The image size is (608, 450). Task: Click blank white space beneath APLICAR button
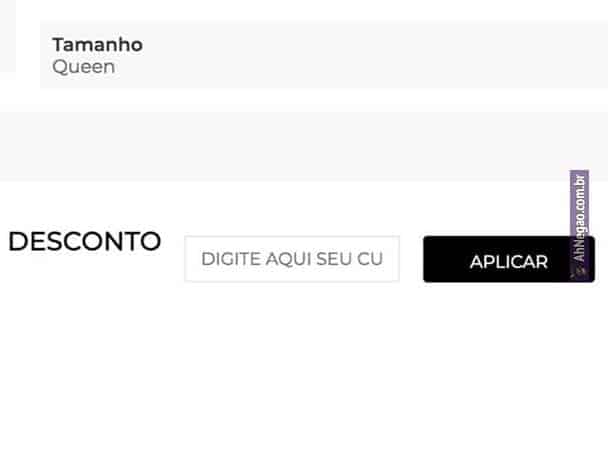(x=508, y=350)
